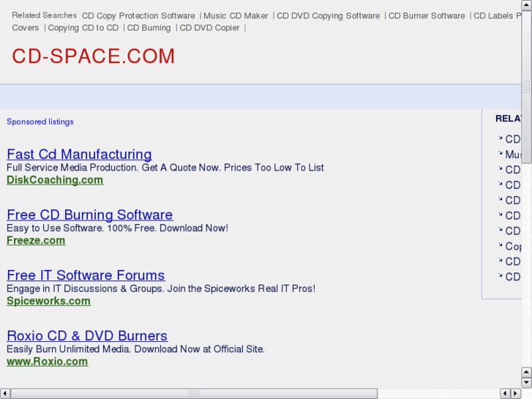Open CD DVD Copying Software related search

[x=328, y=16]
